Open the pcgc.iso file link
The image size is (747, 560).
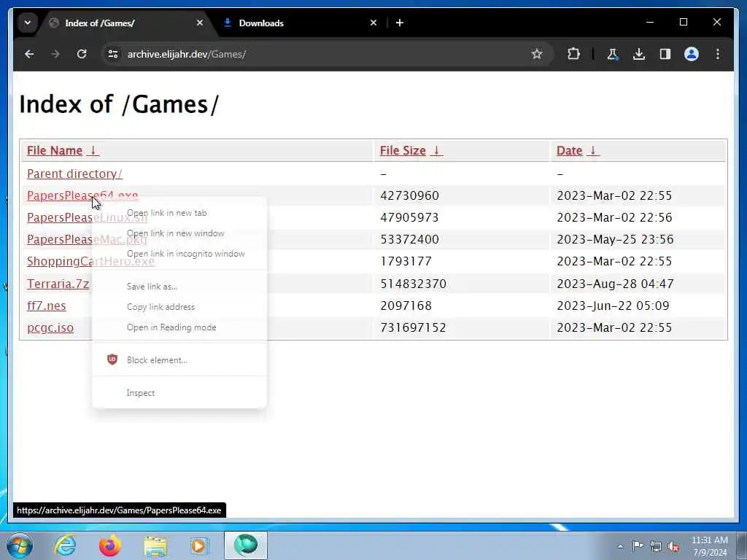tap(50, 327)
